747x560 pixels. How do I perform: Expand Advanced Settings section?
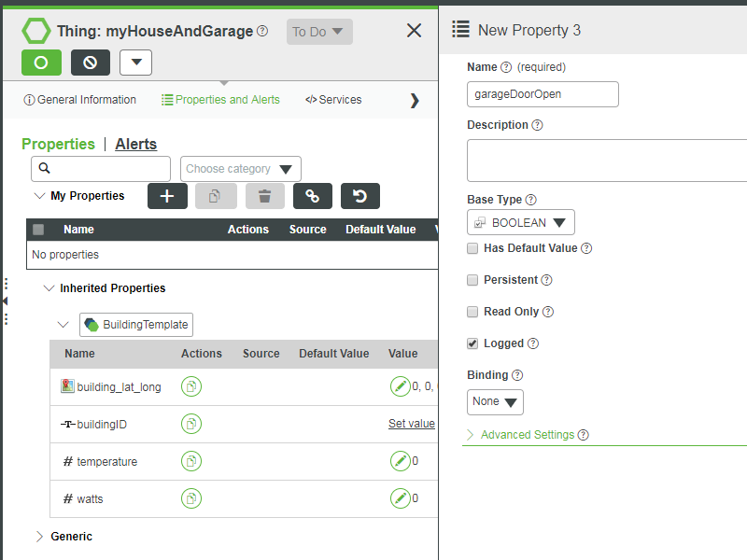pyautogui.click(x=527, y=435)
